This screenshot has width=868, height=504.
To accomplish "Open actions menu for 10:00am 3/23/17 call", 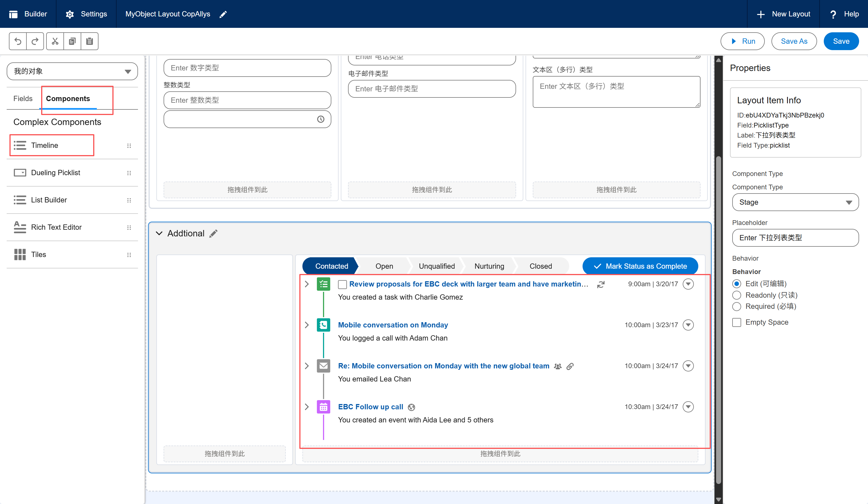I will [x=688, y=325].
